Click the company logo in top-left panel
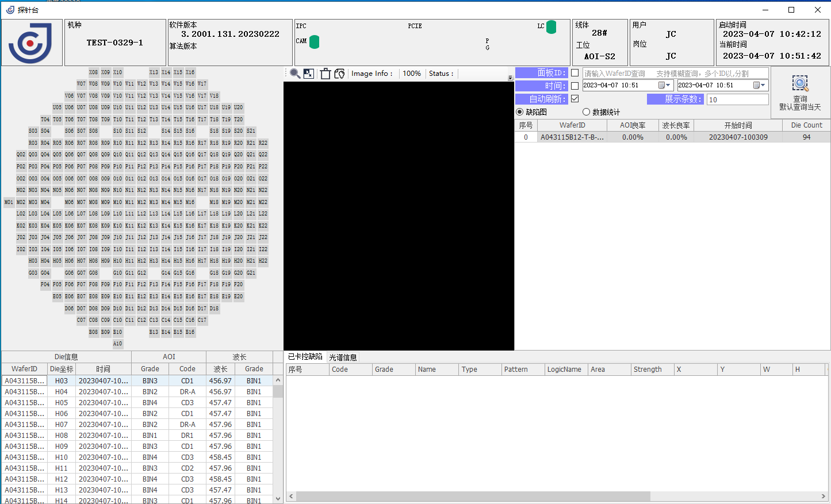This screenshot has width=831, height=504. [x=32, y=43]
